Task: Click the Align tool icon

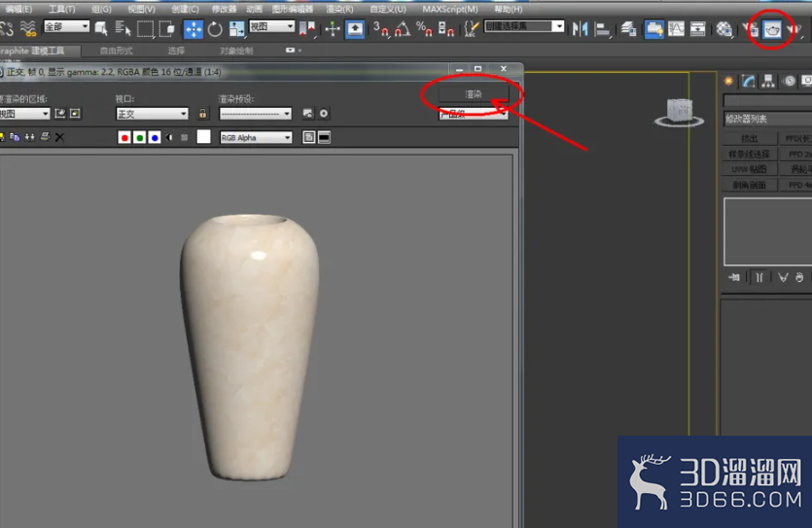Action: [602, 29]
